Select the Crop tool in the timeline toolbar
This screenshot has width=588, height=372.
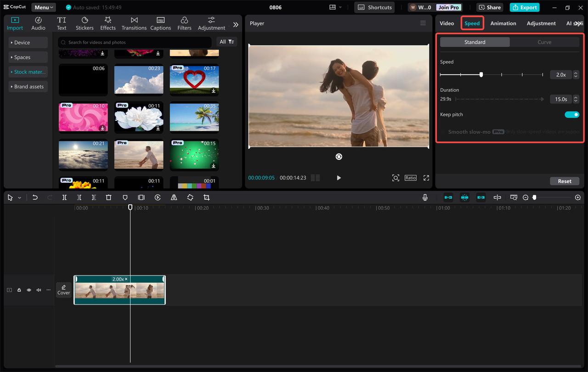click(x=206, y=197)
